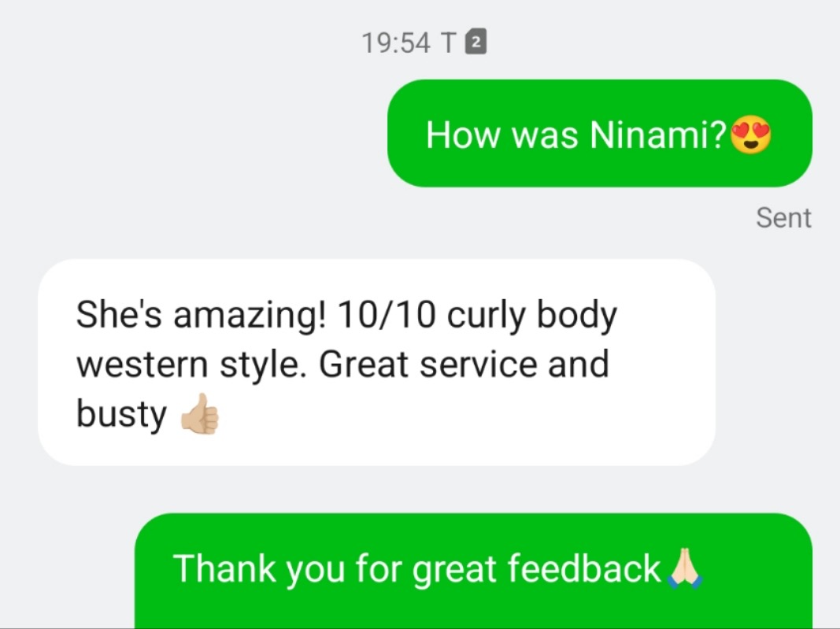Click the letter T carrier indicator
Viewport: 840px width, 629px height.
pos(449,43)
